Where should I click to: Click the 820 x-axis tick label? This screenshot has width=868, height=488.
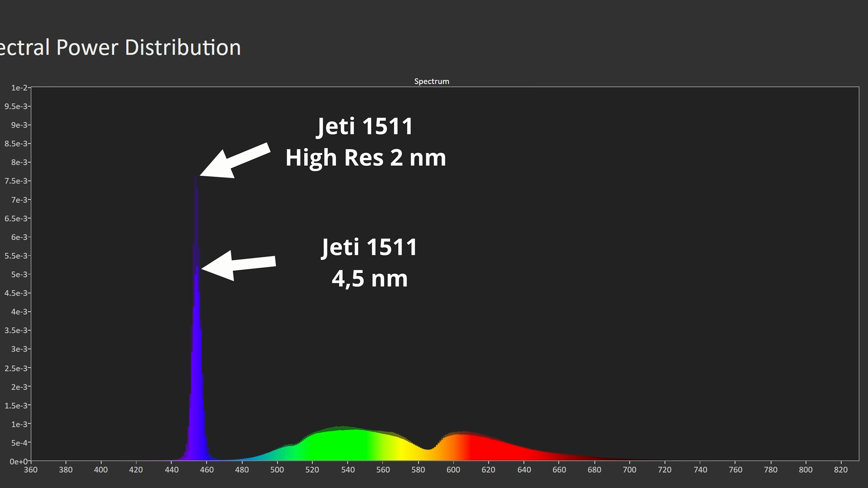841,470
